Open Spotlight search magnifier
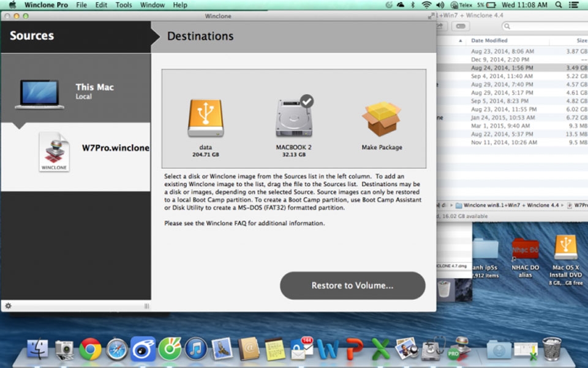This screenshot has height=368, width=588. click(x=559, y=5)
